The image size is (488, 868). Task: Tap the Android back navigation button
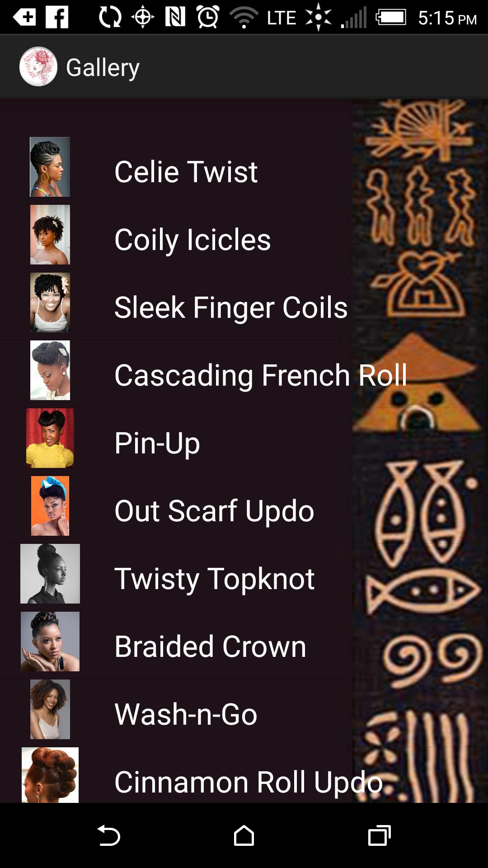[x=108, y=835]
